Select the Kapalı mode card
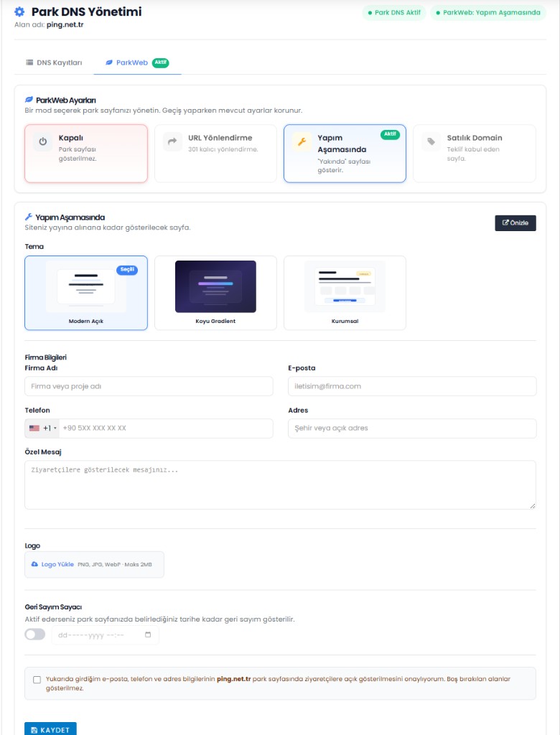 [x=86, y=154]
